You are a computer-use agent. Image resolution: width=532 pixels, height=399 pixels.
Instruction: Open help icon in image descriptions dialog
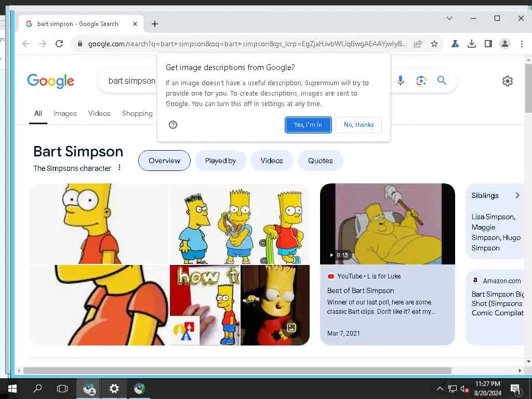pyautogui.click(x=173, y=125)
